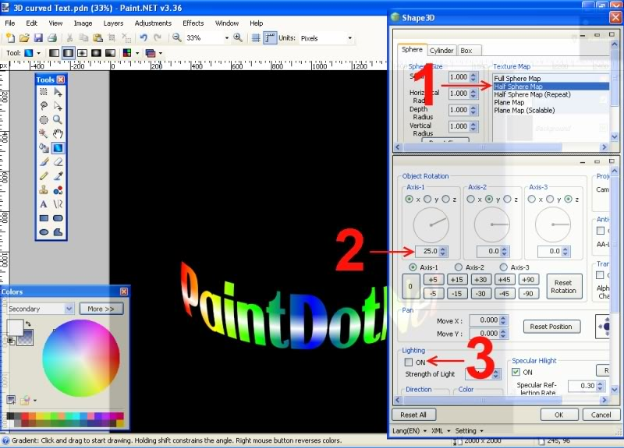Select the Eraser tool

pos(58,162)
